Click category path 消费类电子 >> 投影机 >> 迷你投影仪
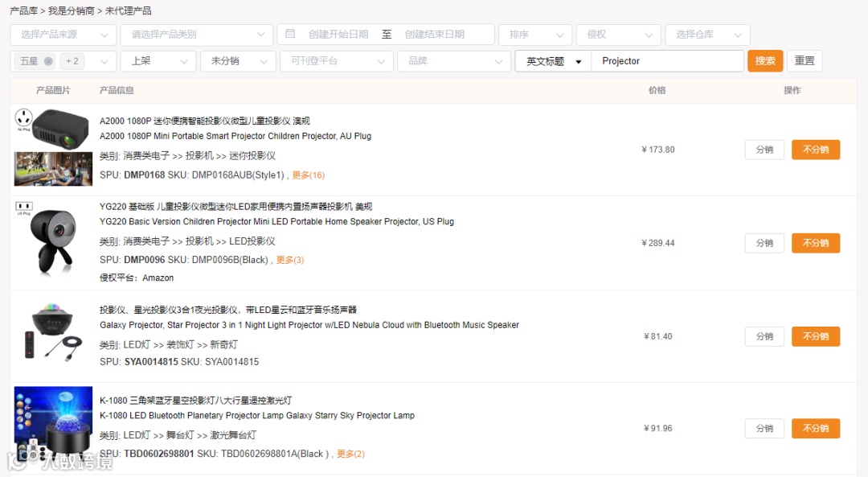Image resolution: width=868 pixels, height=477 pixels. [x=199, y=156]
